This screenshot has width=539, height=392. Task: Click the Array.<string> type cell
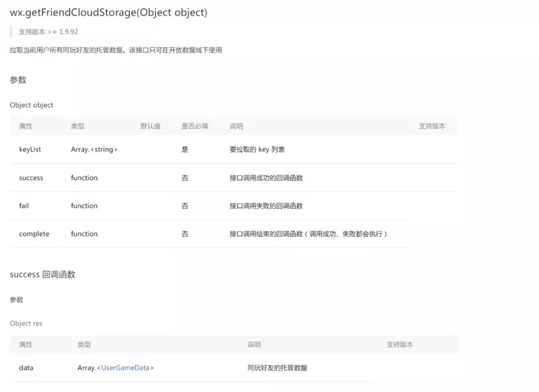(x=94, y=149)
